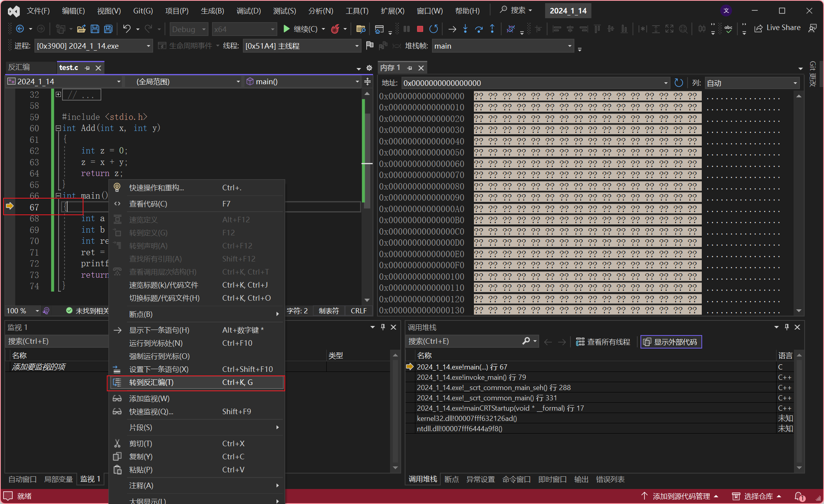Image resolution: width=824 pixels, height=504 pixels.
Task: Select Go To Disassembly menu item
Action: [x=197, y=383]
